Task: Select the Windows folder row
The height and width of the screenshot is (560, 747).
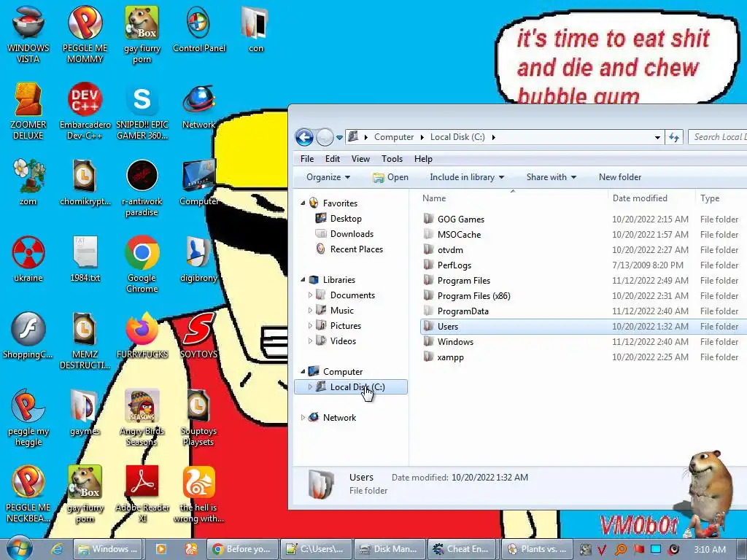Action: click(584, 342)
